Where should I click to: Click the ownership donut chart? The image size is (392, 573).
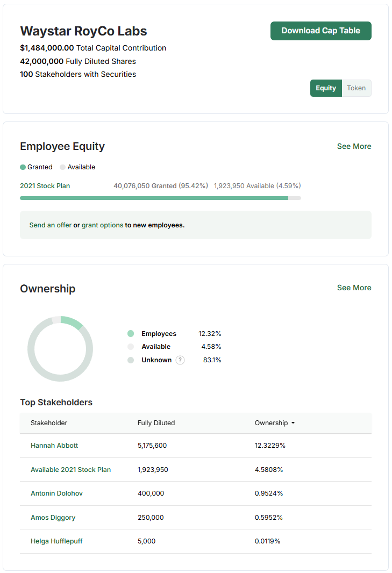(60, 349)
